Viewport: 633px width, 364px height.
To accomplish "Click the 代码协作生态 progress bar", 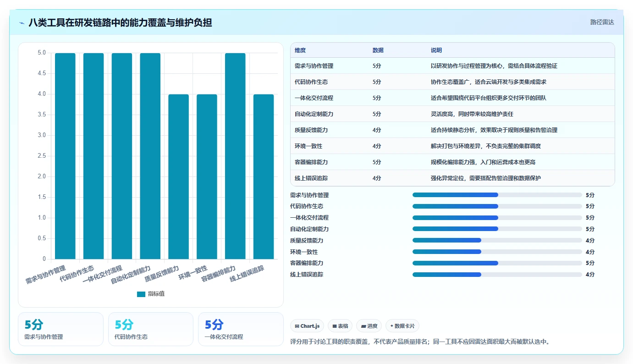I will (497, 206).
